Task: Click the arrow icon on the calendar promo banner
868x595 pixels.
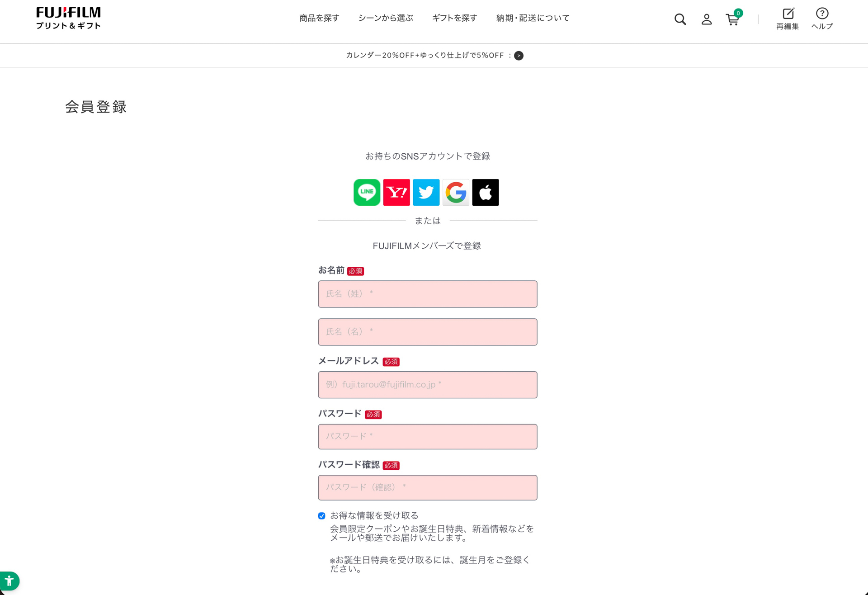Action: (x=519, y=56)
